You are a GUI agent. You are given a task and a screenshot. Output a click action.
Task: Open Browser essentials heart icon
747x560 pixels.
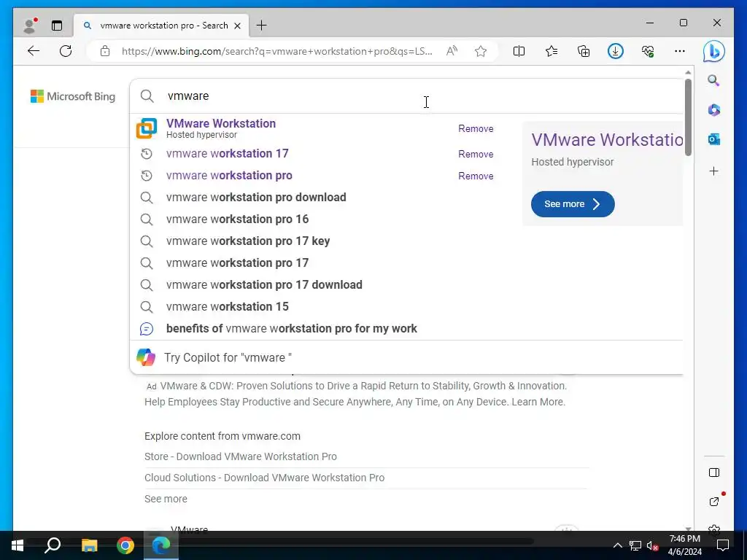648,51
